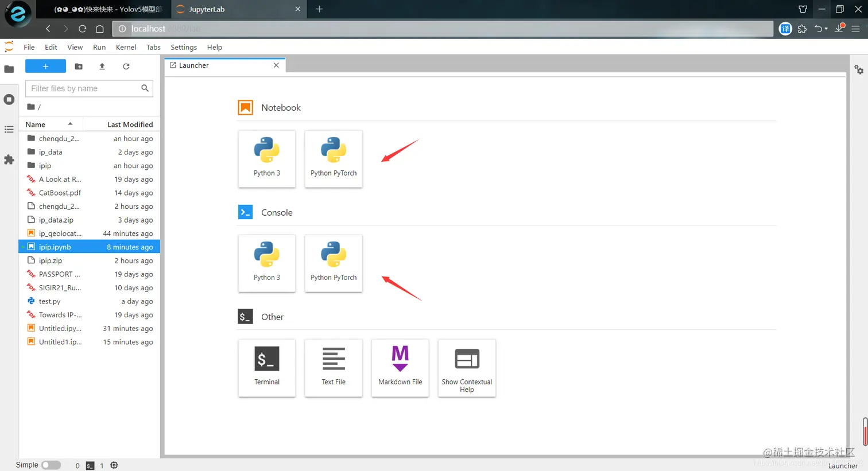Select the Towards IP-... PDF file
Viewport: 868px width, 471px height.
pos(90,315)
